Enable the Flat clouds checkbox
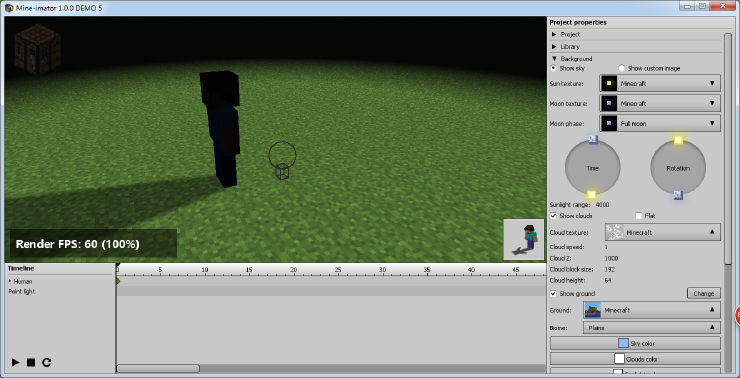 (x=639, y=216)
